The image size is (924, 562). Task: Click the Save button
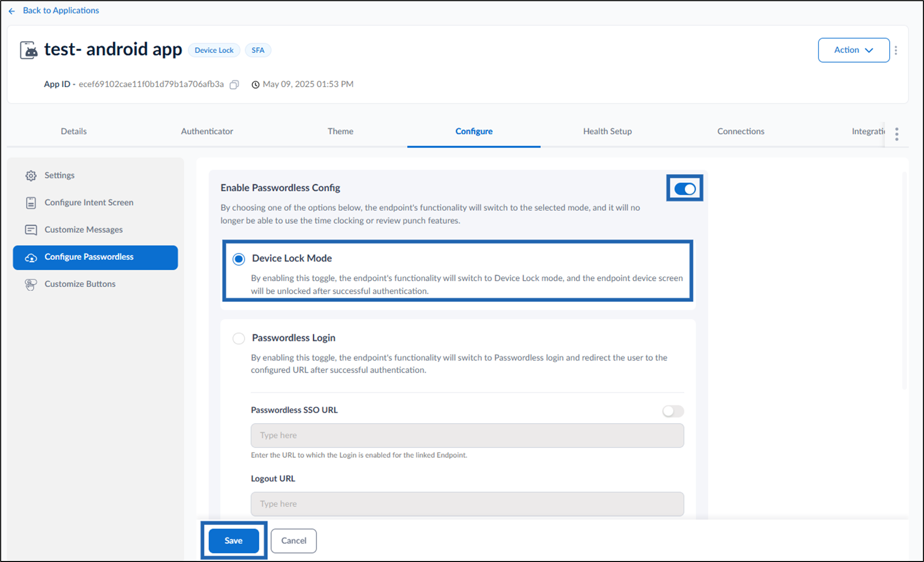[x=233, y=541]
